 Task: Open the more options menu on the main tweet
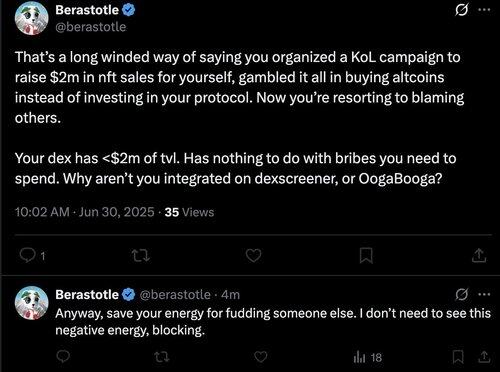coord(484,10)
